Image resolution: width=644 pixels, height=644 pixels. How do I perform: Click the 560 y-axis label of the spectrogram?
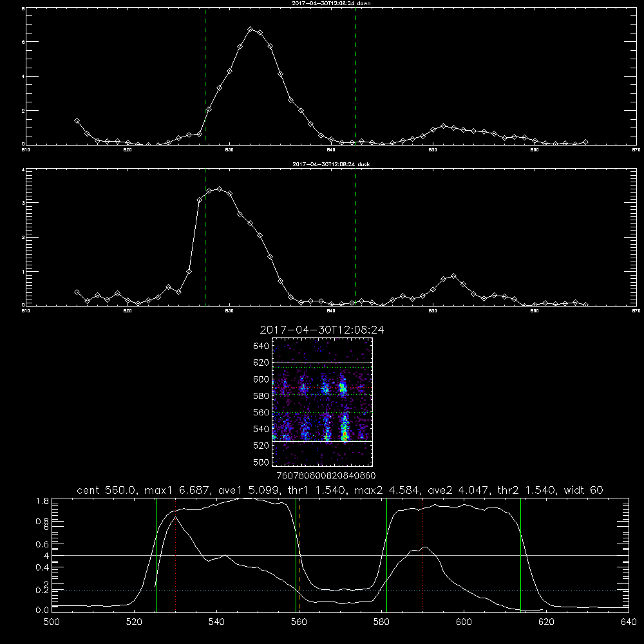(x=261, y=412)
